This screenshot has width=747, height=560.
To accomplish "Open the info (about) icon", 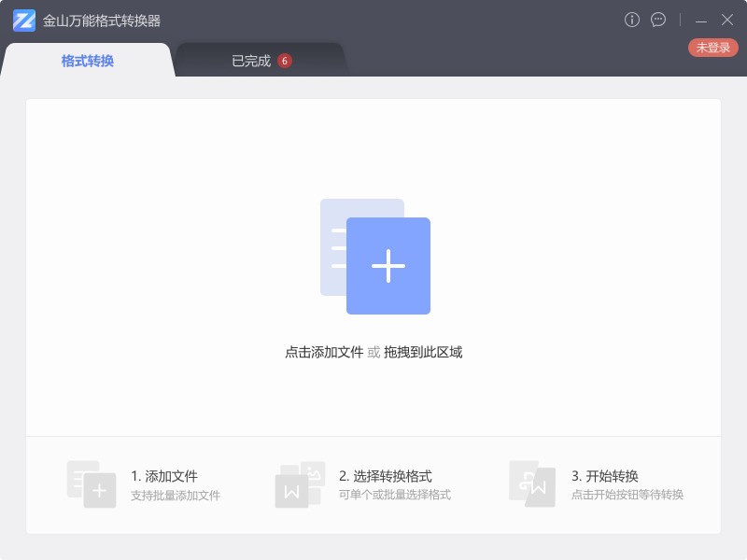I will pyautogui.click(x=632, y=20).
